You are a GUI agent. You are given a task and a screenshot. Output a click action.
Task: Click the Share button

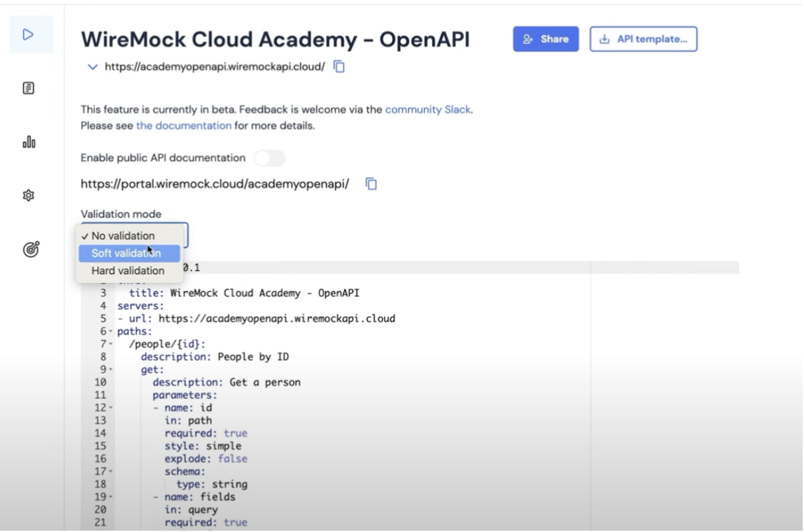click(x=546, y=39)
